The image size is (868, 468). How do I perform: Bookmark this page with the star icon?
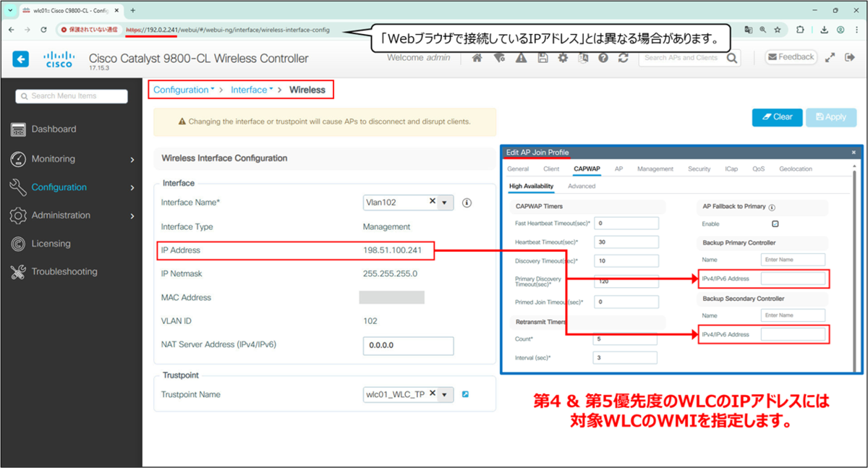[778, 30]
